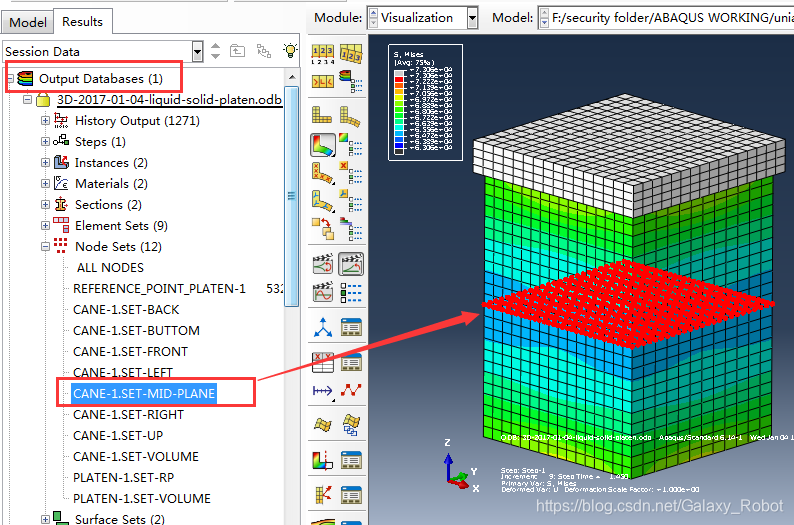Collapse the Node Sets tree node
Image resolution: width=794 pixels, height=525 pixels.
pos(45,246)
